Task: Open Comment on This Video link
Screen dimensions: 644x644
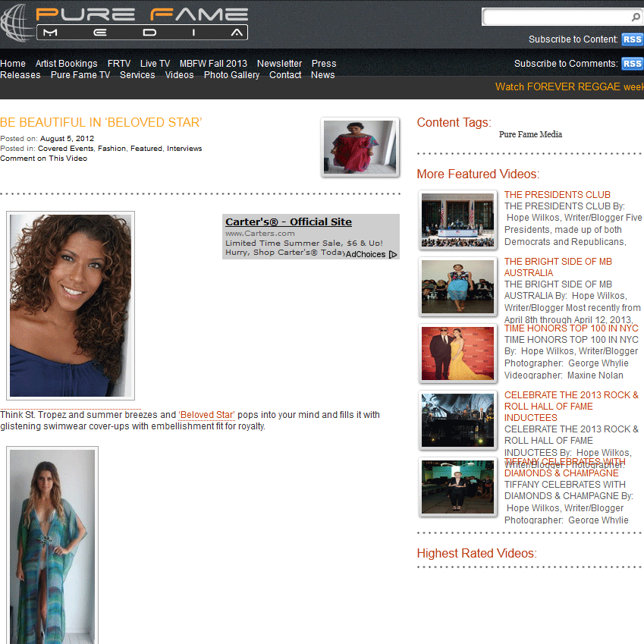Action: (43, 159)
